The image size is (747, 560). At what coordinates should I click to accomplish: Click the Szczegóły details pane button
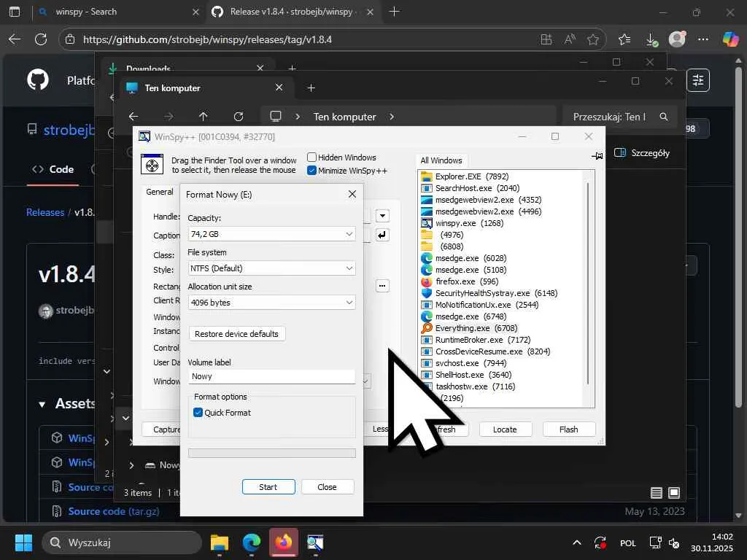642,153
